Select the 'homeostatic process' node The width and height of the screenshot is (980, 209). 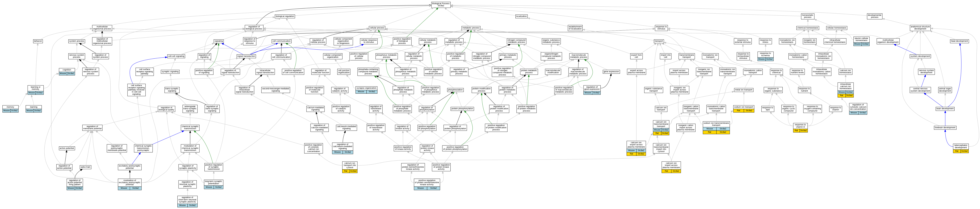pyautogui.click(x=808, y=16)
